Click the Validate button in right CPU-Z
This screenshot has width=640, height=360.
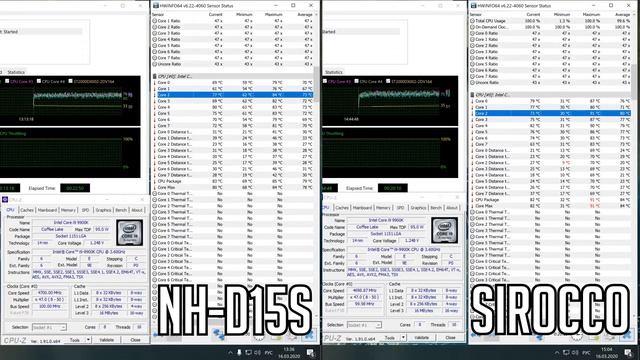pos(422,338)
